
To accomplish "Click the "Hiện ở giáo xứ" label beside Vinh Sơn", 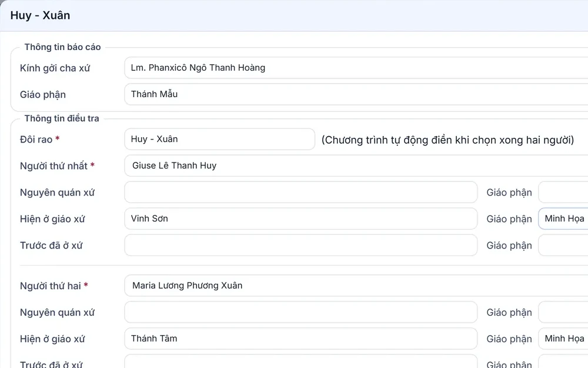I will 52,219.
